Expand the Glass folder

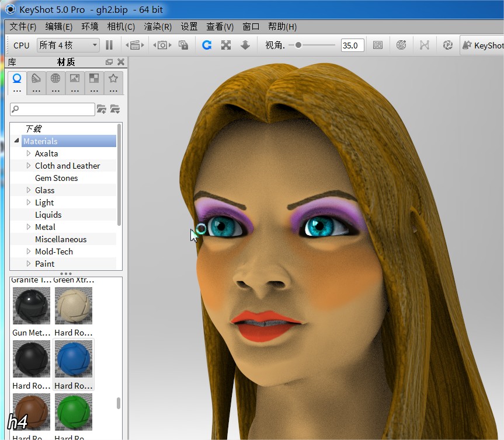(29, 190)
